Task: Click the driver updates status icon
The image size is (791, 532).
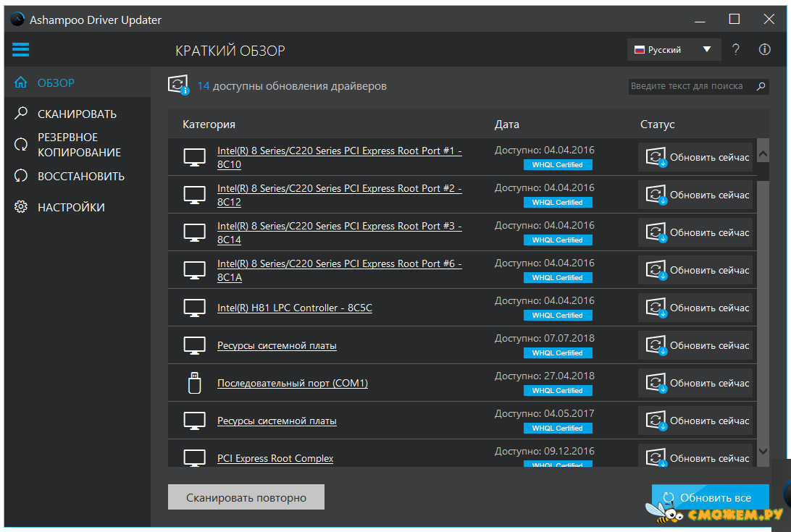Action: click(x=178, y=85)
